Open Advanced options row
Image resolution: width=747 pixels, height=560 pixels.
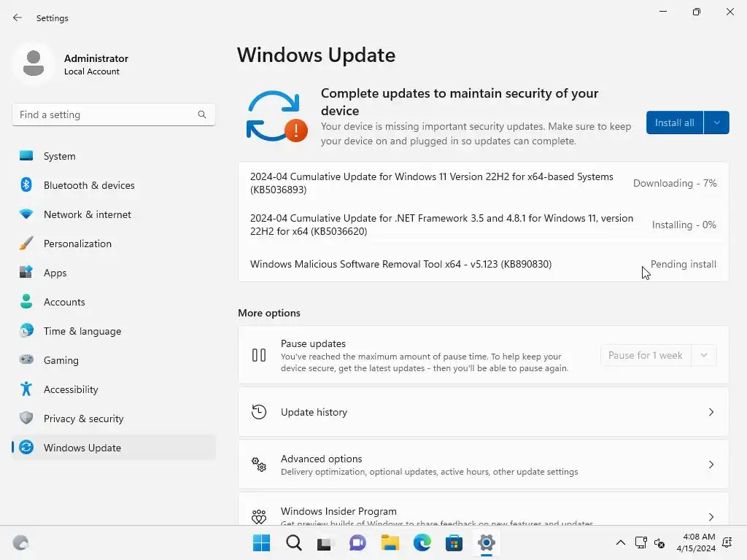coord(483,464)
